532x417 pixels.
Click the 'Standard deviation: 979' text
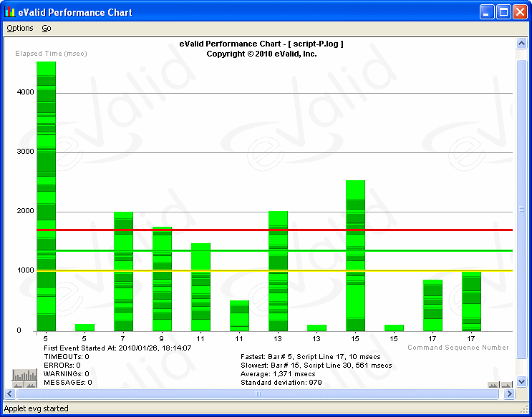[x=281, y=383]
